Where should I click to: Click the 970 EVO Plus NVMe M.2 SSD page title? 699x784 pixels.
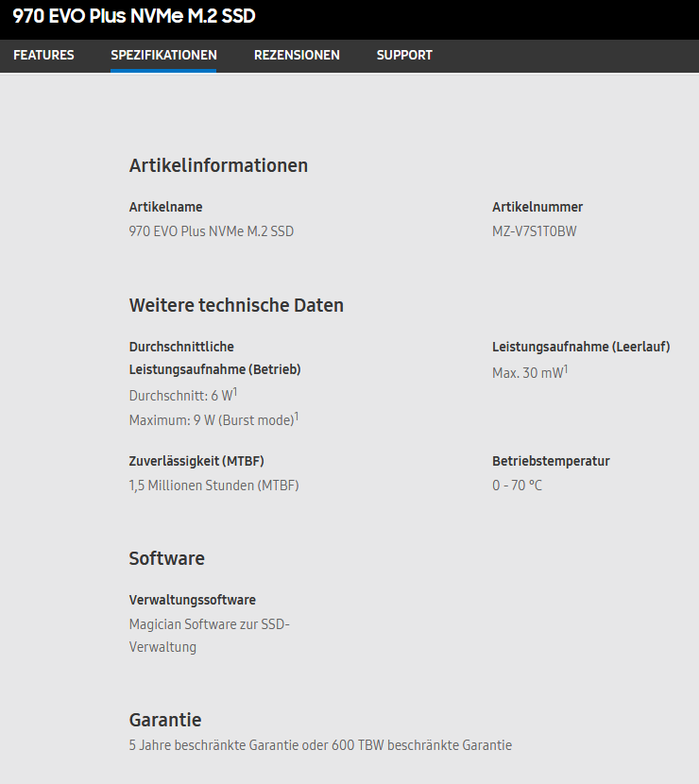point(134,16)
